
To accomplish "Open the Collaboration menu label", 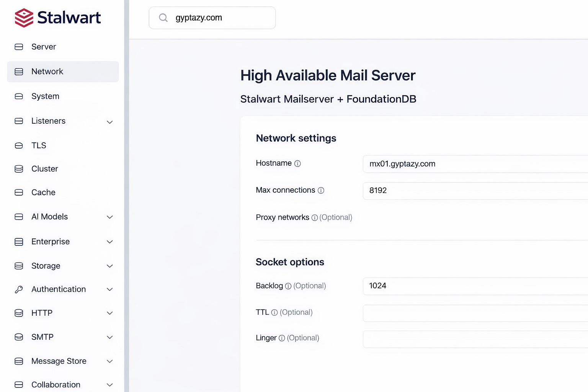I will coord(56,384).
